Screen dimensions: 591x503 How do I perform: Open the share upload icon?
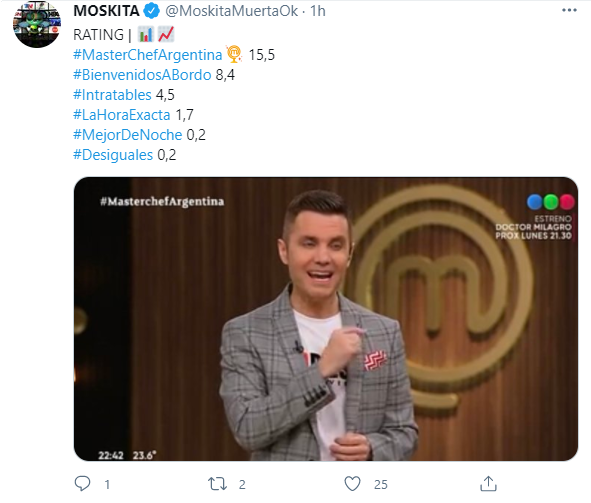click(x=488, y=484)
